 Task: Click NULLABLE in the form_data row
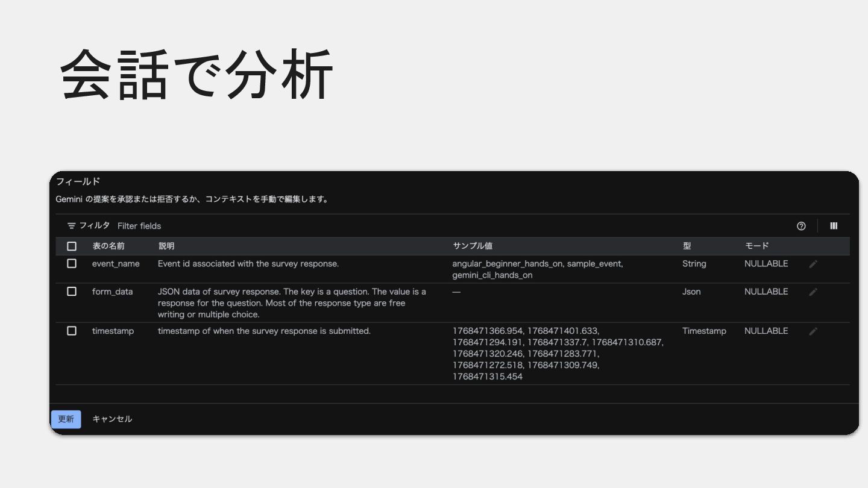(766, 292)
